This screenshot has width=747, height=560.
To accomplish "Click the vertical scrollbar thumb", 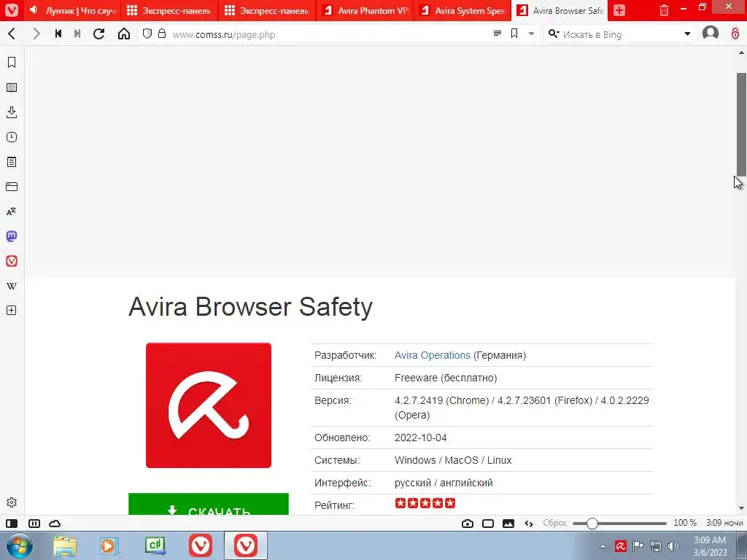I will [x=741, y=125].
